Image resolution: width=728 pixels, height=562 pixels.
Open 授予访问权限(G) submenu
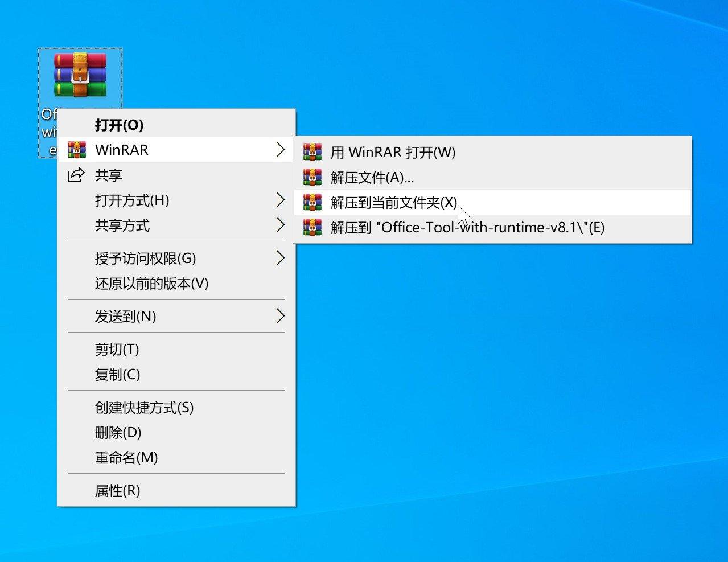point(176,258)
